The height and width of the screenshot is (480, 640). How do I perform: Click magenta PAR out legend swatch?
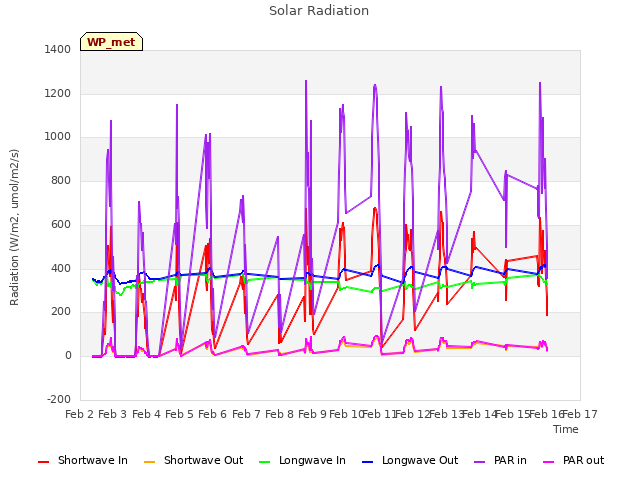point(549,462)
